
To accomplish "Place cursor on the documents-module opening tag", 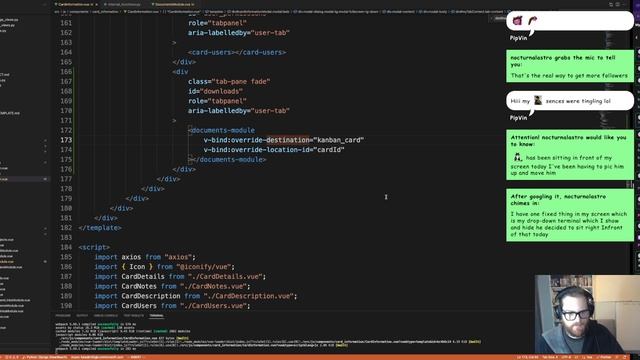I will pos(221,130).
